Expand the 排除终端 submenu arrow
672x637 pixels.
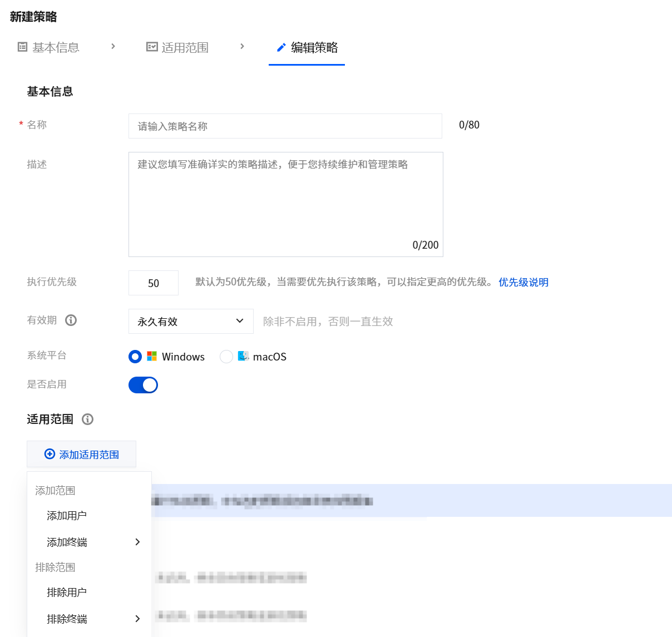click(137, 619)
